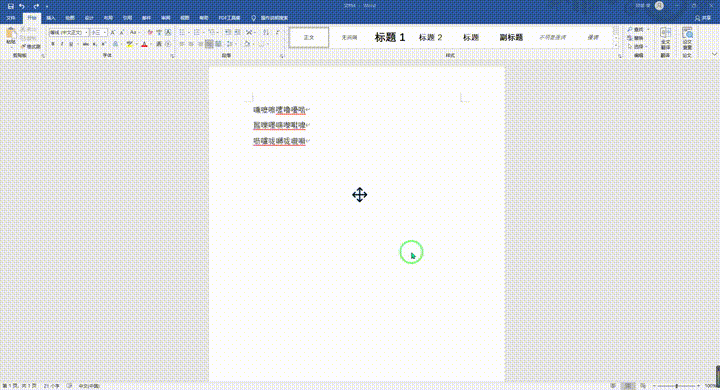Select the Format Painter (格式刷) button
This screenshot has height=390, width=720.
tap(30, 46)
